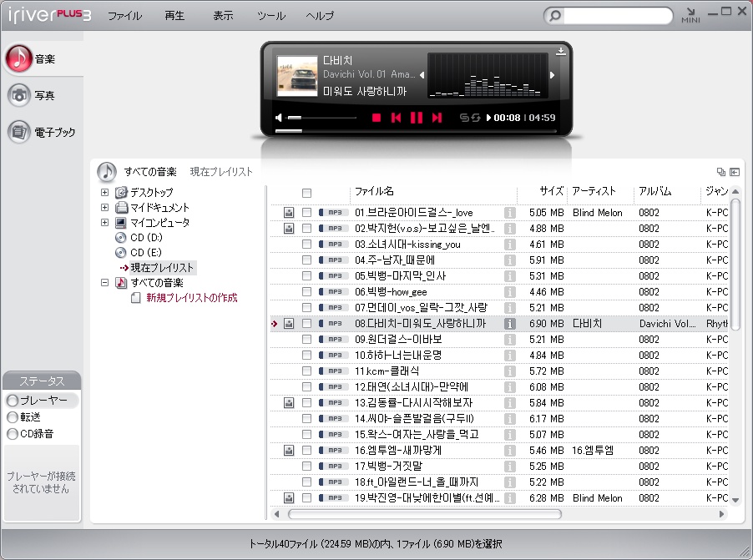The height and width of the screenshot is (560, 753).
Task: Sort by ファイル名 column header
Action: [374, 191]
